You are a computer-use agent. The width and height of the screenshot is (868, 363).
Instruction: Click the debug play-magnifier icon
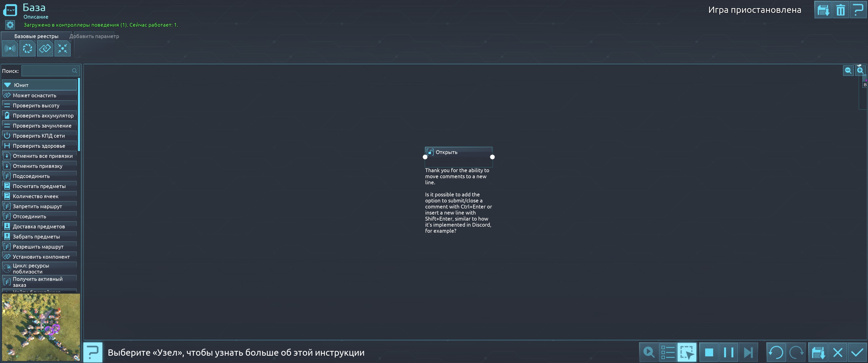(649, 353)
